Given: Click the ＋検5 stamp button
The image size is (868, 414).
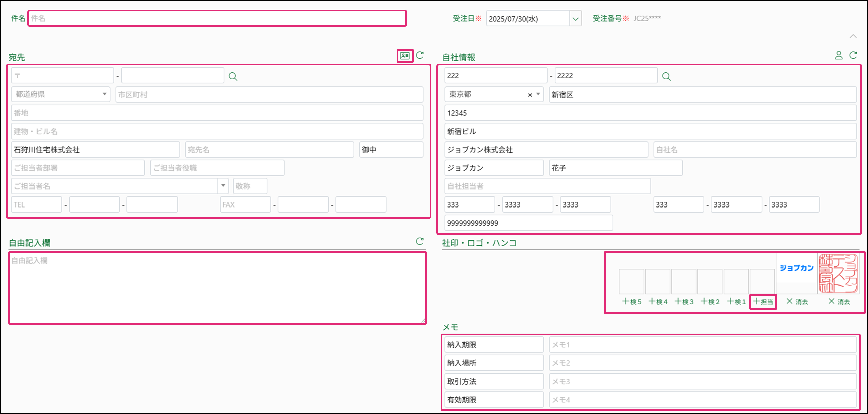Looking at the screenshot, I should (632, 302).
